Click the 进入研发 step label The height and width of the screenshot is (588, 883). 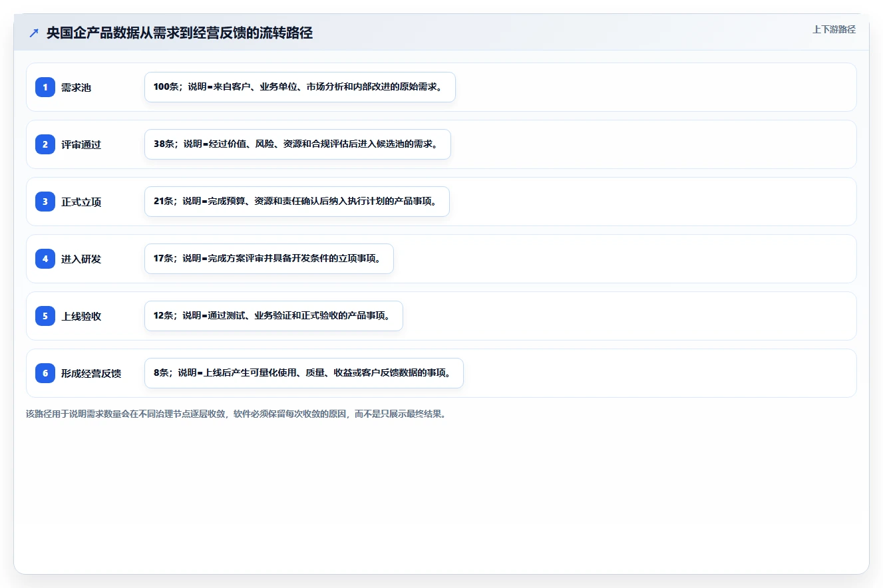[x=81, y=259]
